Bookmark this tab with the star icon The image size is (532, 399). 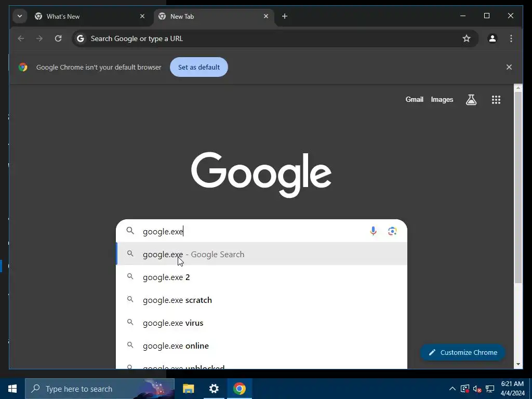[467, 38]
